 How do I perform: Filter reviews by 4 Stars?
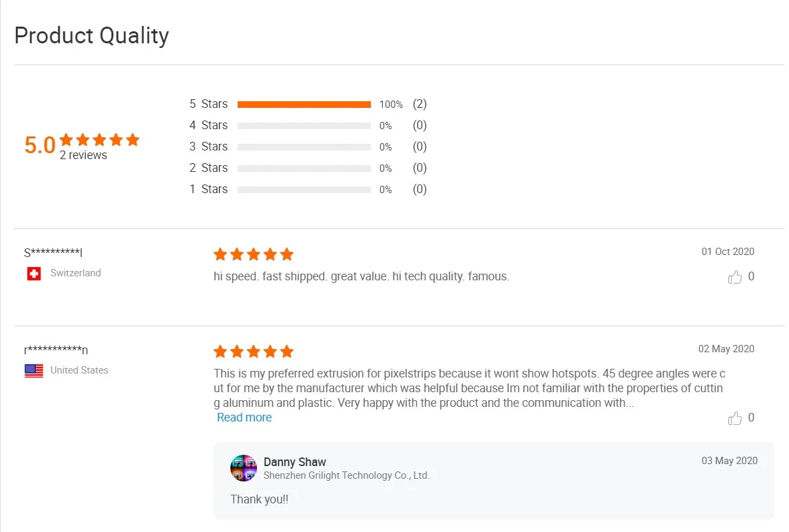[208, 125]
